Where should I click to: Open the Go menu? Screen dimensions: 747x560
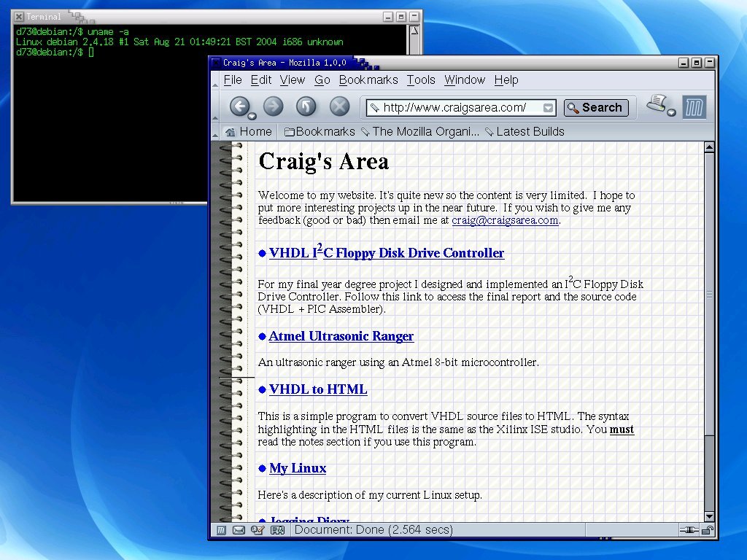click(322, 80)
